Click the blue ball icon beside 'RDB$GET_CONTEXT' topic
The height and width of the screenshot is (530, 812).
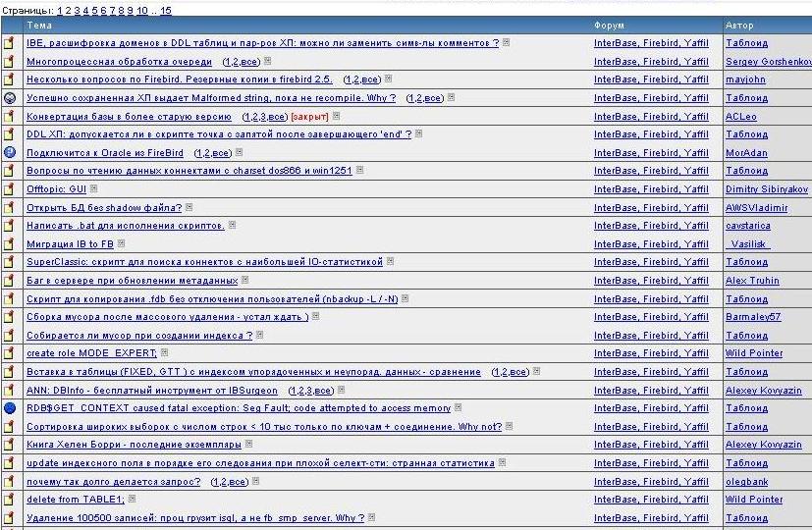click(10, 408)
